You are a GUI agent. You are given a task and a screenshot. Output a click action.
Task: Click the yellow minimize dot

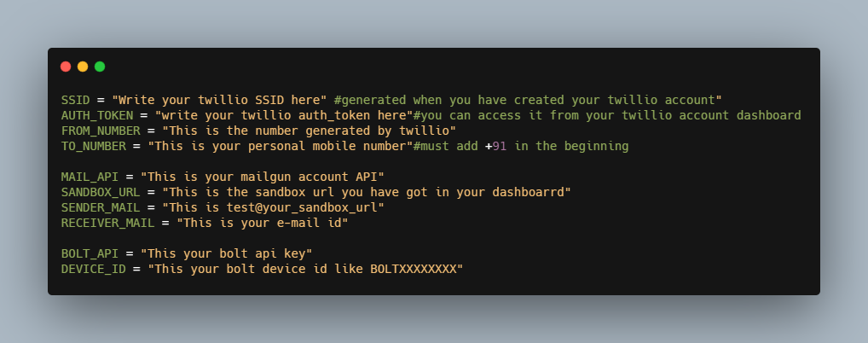(83, 67)
